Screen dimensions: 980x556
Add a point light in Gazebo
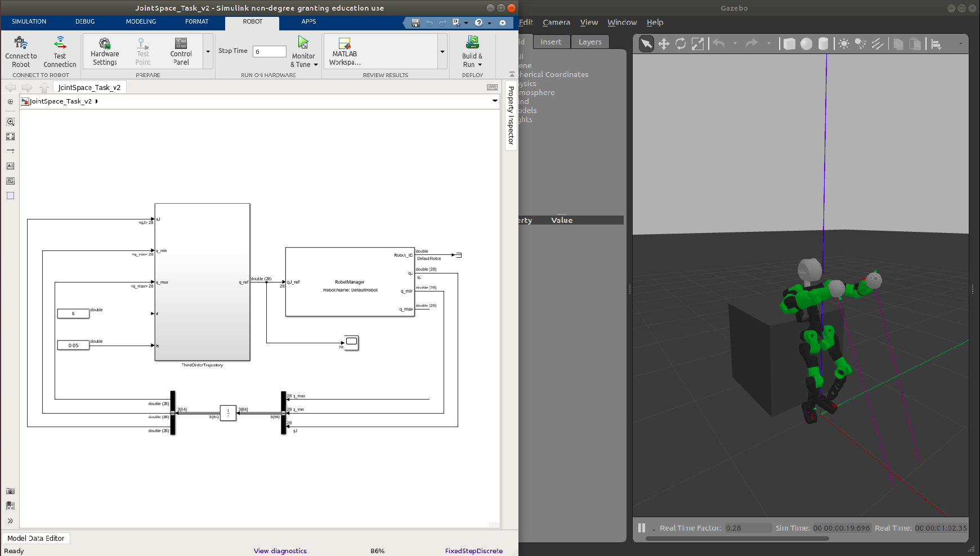click(843, 44)
